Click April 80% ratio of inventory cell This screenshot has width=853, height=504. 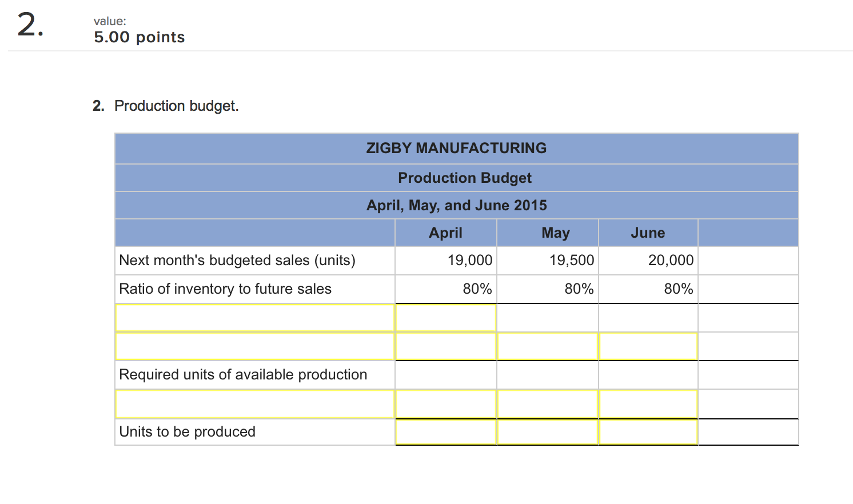click(x=445, y=289)
